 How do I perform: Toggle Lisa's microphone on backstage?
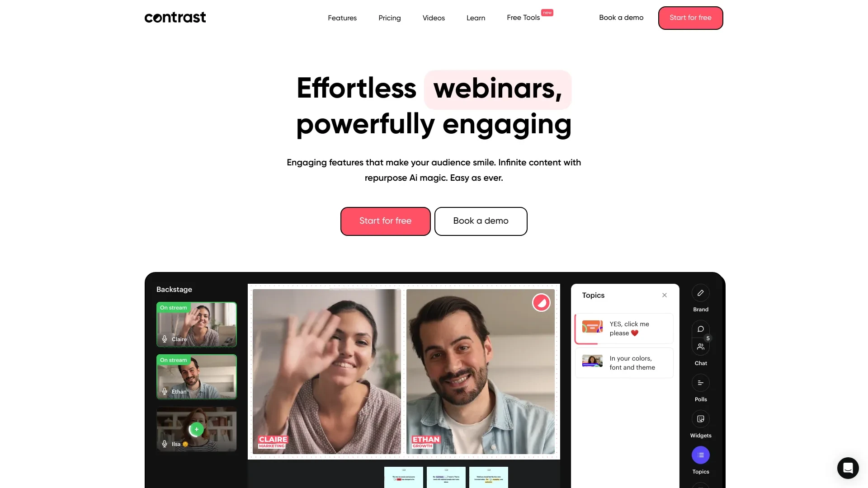(165, 443)
